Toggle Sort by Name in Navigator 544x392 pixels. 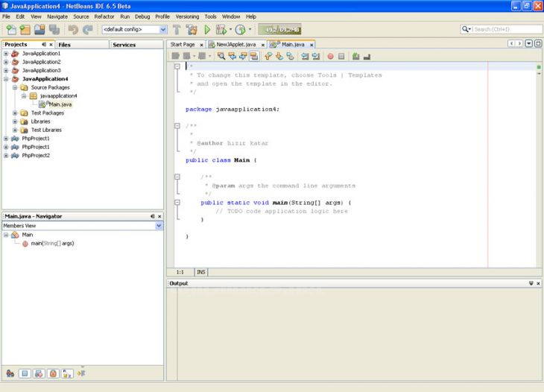pyautogui.click(x=67, y=373)
